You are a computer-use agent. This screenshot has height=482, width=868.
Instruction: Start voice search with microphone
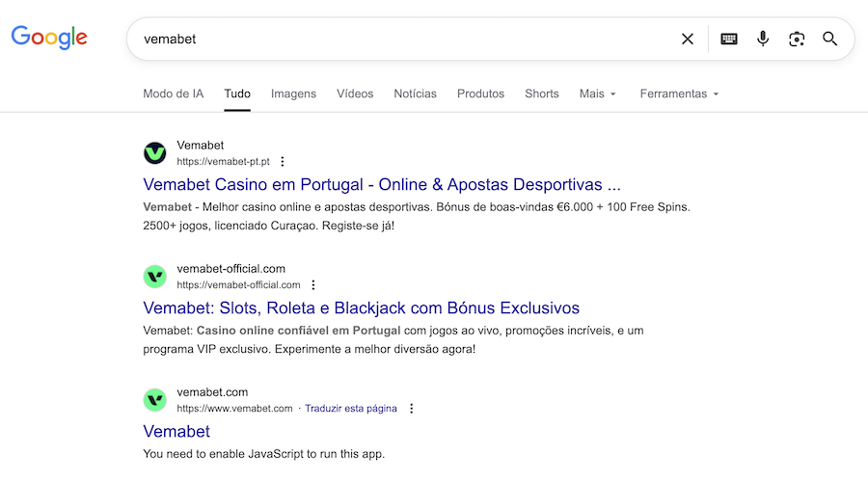click(x=763, y=39)
